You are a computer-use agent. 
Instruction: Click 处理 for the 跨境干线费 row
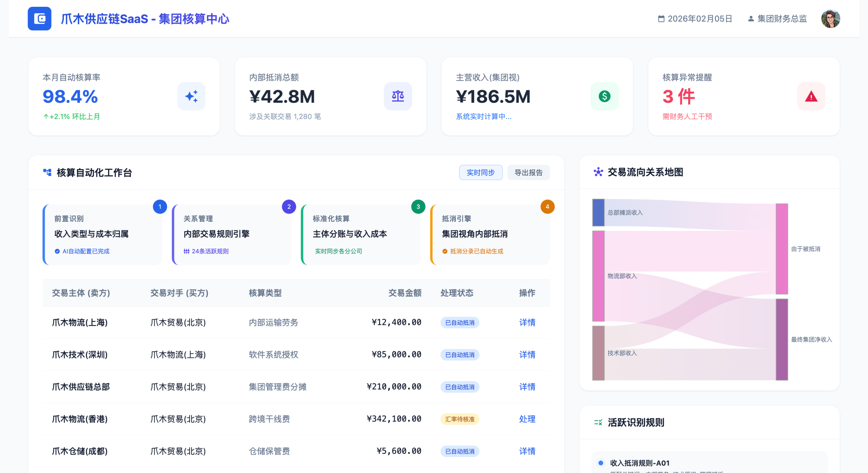[x=527, y=419]
